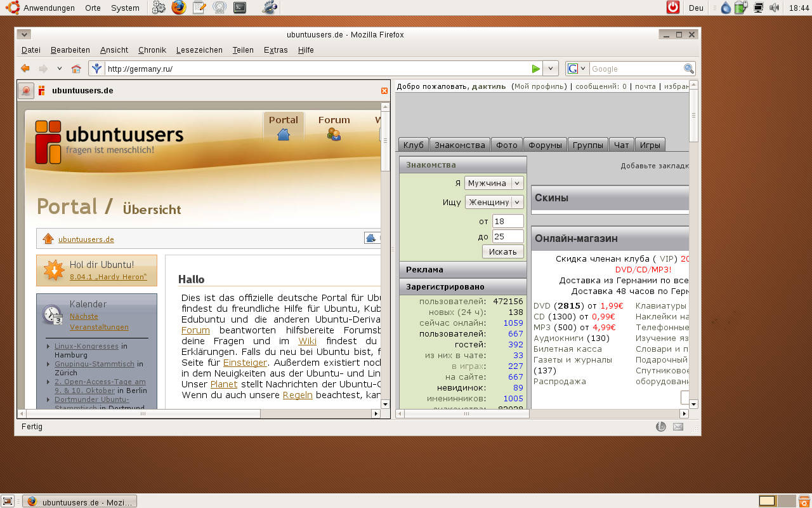Click the orange up-arrow breadcrumb icon
The image size is (812, 508).
[x=48, y=239]
